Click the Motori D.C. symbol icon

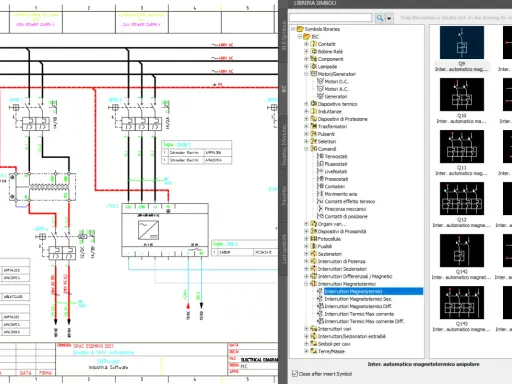320,81
